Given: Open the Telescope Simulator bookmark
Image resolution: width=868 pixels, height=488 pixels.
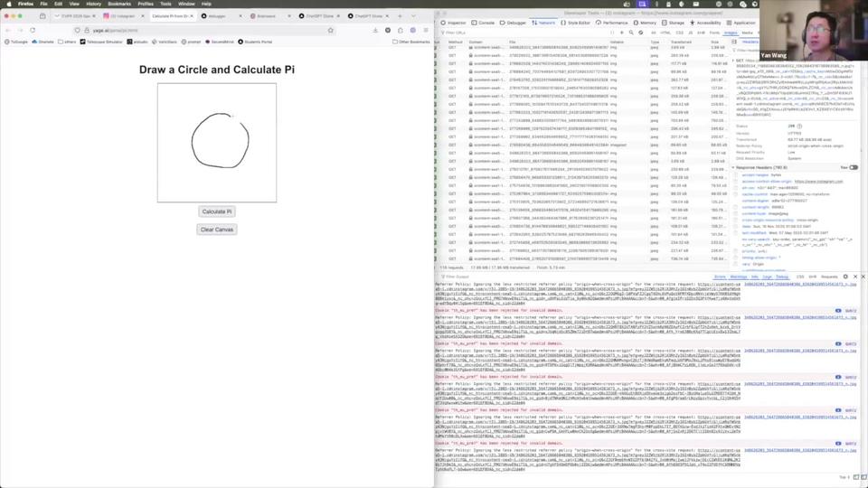Looking at the screenshot, I should point(100,42).
